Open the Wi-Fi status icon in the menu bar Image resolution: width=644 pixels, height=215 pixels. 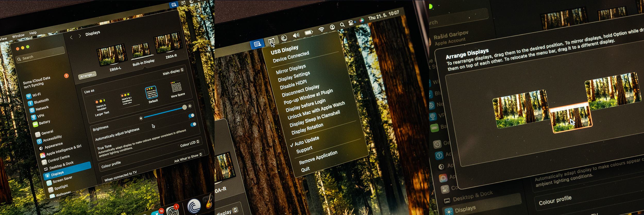click(x=321, y=29)
